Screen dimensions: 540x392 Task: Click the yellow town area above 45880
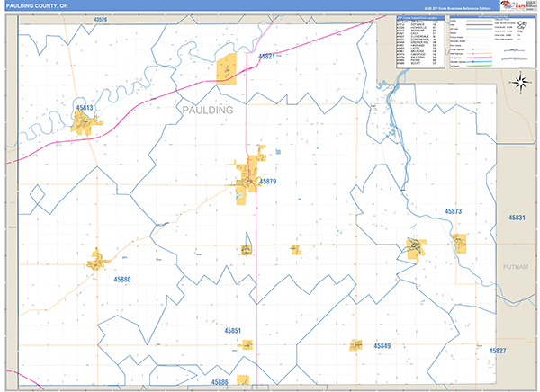coord(98,260)
